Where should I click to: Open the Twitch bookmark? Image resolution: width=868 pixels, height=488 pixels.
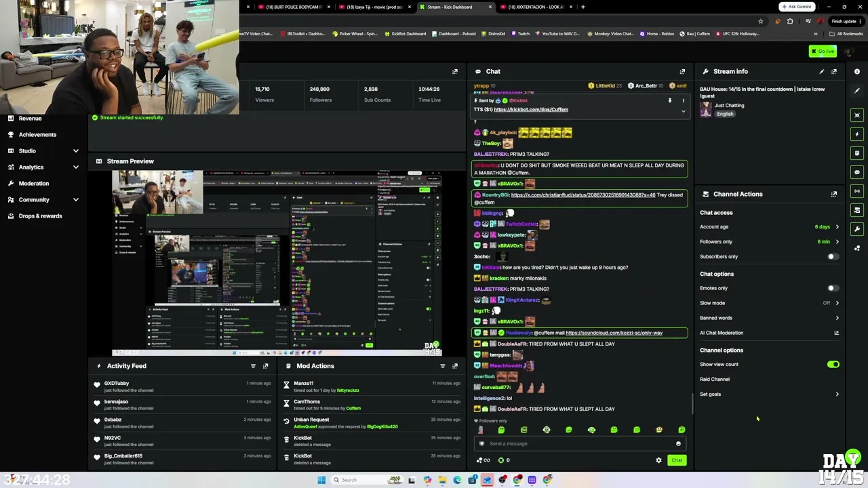coord(520,34)
